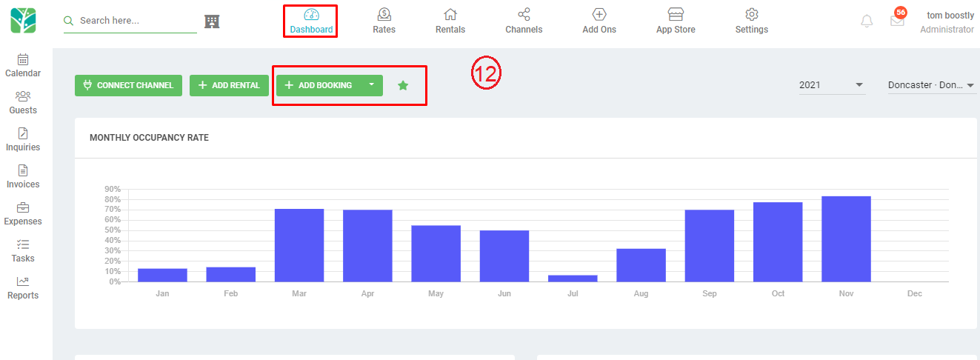Image resolution: width=980 pixels, height=360 pixels.
Task: Open the Add Ons tab
Action: (x=599, y=21)
